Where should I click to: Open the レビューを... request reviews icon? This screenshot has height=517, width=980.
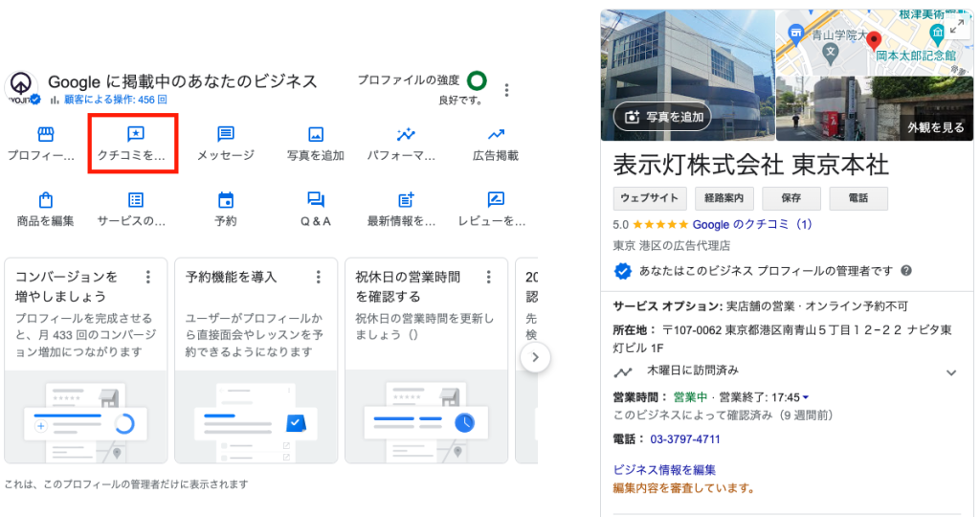tap(496, 199)
